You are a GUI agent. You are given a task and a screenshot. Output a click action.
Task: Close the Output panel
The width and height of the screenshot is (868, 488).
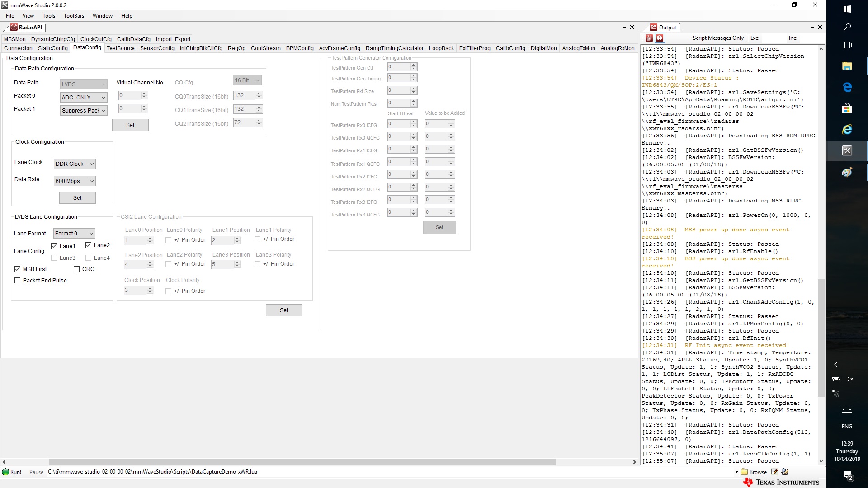click(x=820, y=27)
